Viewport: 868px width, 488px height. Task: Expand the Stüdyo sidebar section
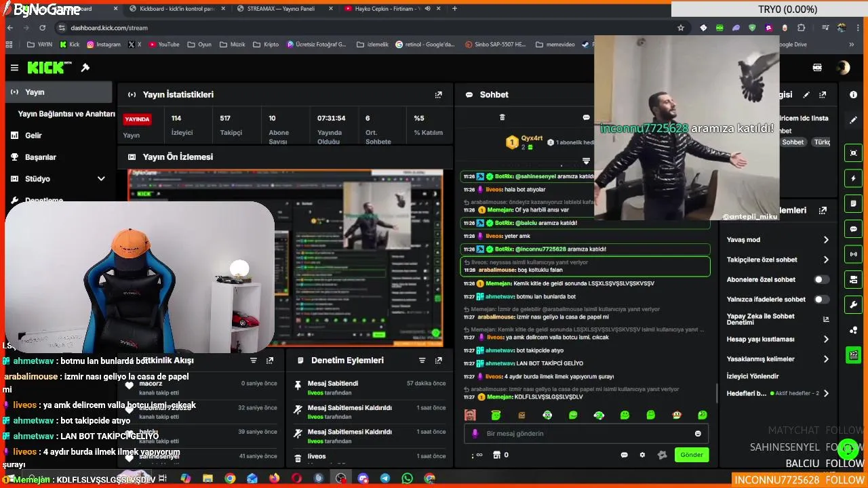[x=101, y=179]
